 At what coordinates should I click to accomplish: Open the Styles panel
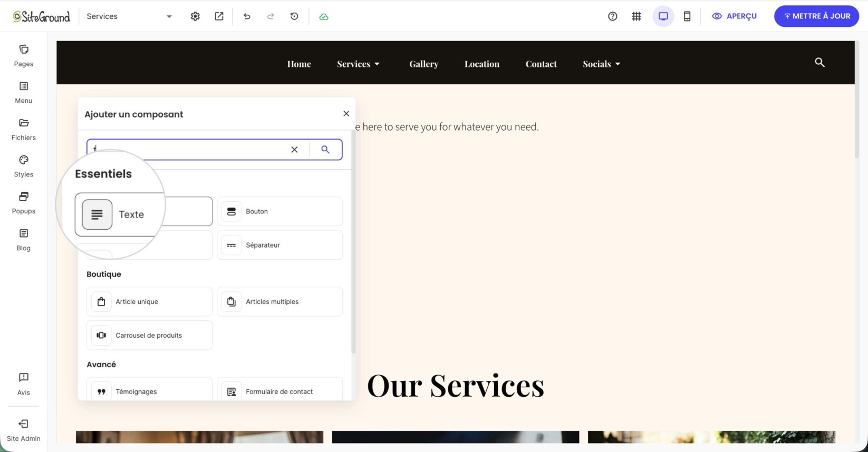24,166
